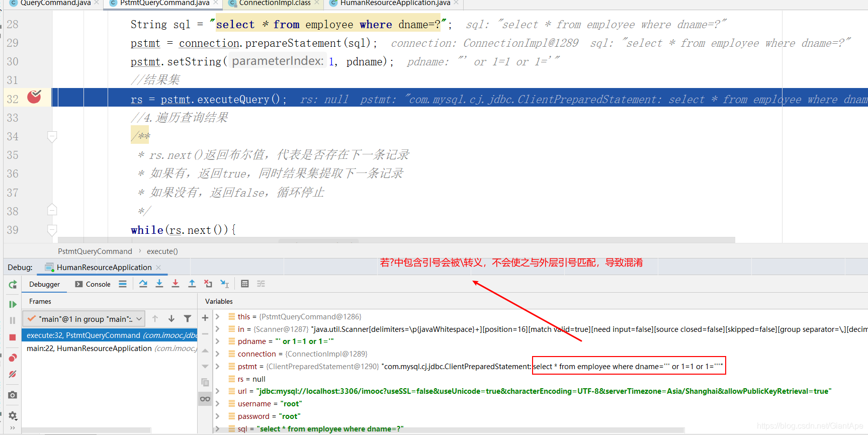Toggle fold marker at line 39
868x435 pixels.
pos(52,230)
